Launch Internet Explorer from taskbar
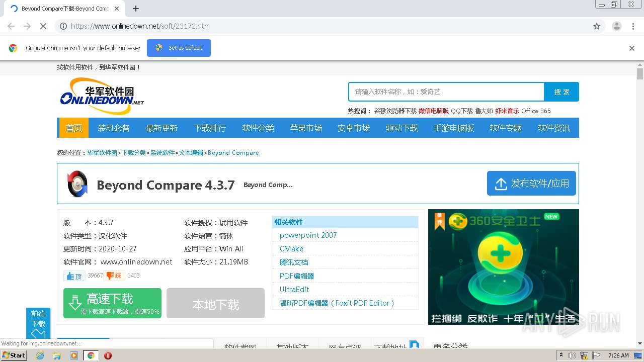644x362 pixels. pos(40,355)
